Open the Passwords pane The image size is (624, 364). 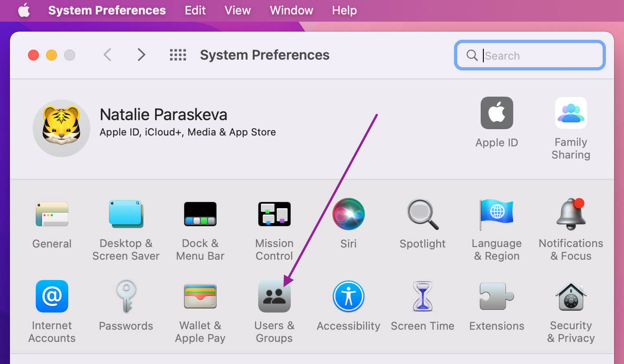click(x=126, y=296)
